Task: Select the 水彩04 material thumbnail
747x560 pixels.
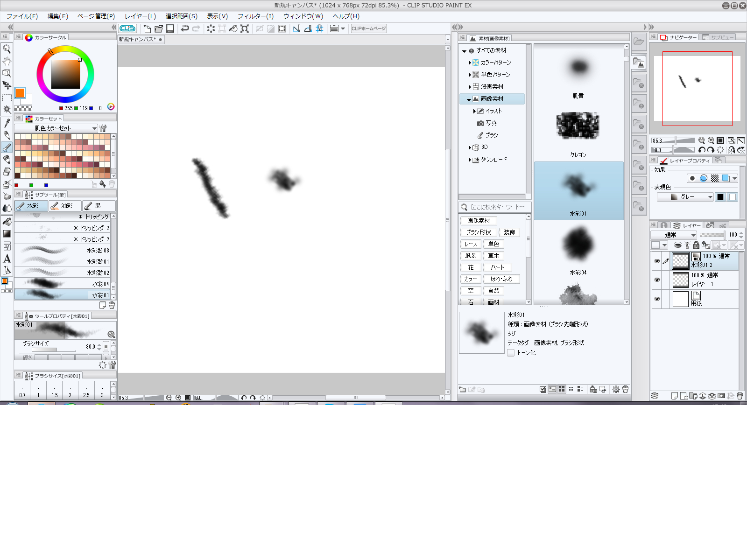Action: (x=578, y=245)
